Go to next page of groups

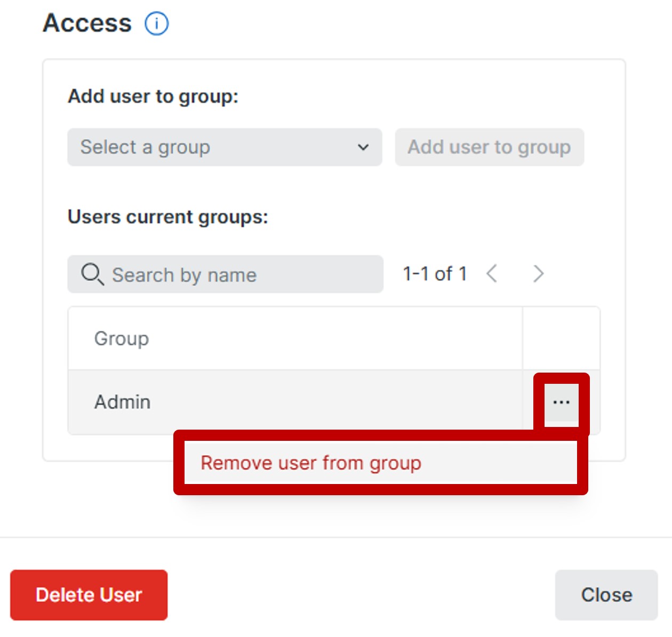coord(538,274)
